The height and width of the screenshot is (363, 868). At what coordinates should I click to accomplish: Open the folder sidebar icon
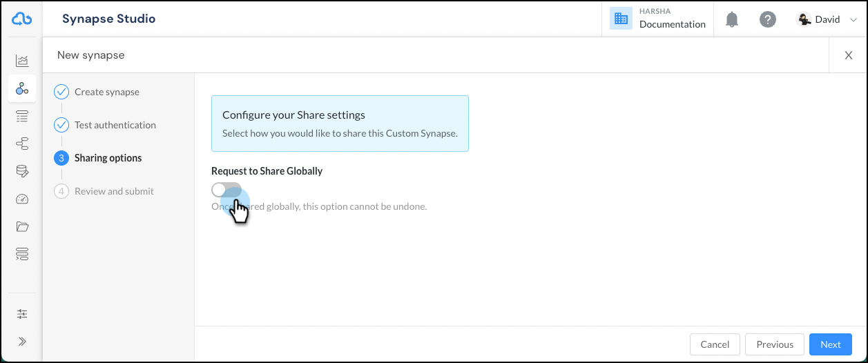(x=22, y=226)
